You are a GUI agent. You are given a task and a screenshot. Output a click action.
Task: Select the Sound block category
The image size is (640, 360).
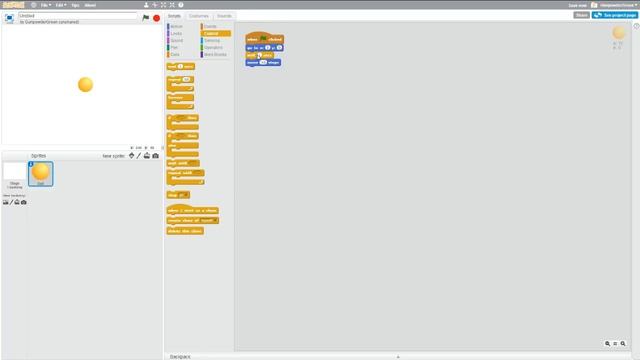point(176,40)
